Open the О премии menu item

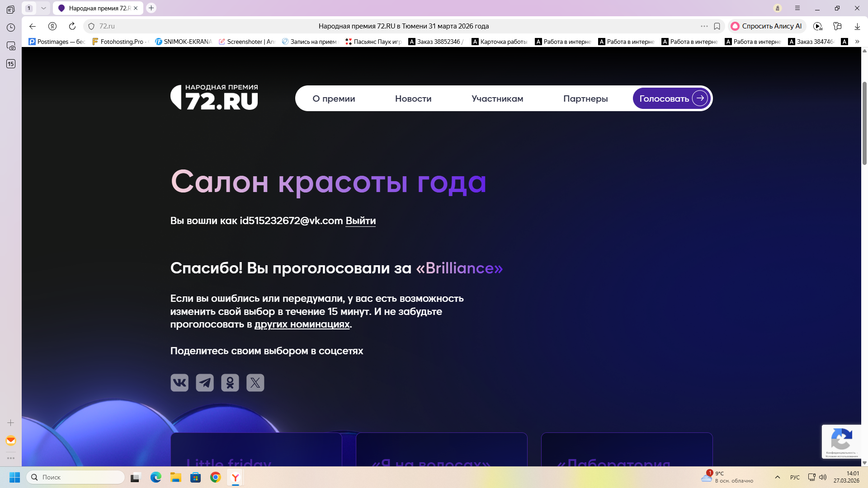(x=334, y=99)
